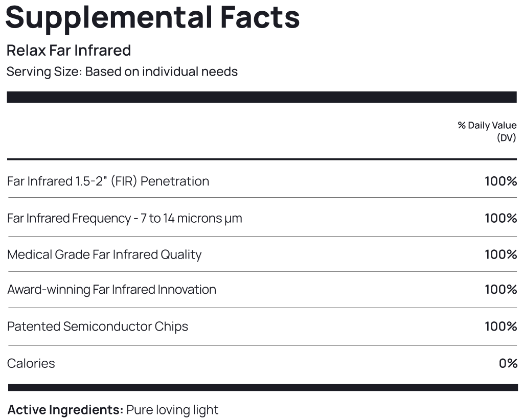Click the % Daily Value (DV) column header
Viewport: 524px width, 420px height.
(487, 131)
